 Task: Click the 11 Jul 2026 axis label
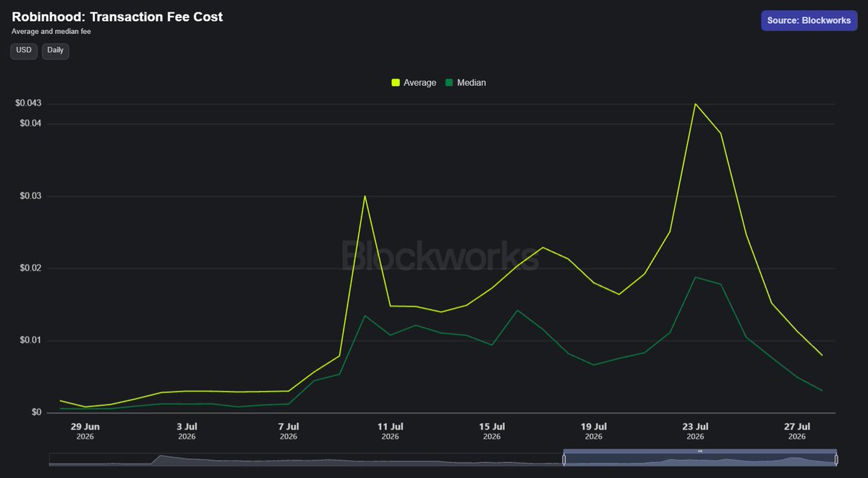pos(390,431)
